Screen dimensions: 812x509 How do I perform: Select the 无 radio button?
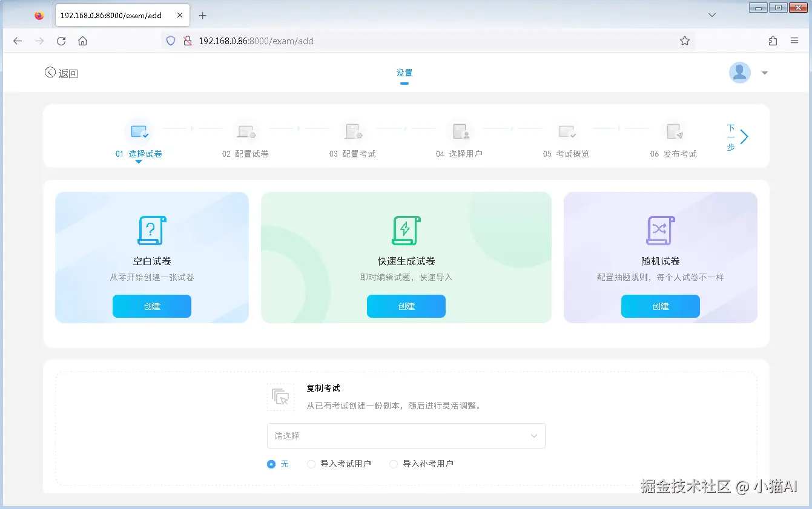271,464
